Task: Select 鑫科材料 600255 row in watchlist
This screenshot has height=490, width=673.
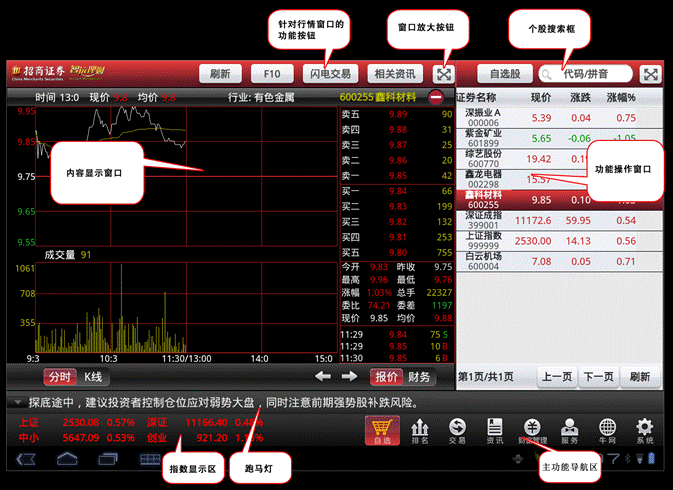Action: click(559, 200)
